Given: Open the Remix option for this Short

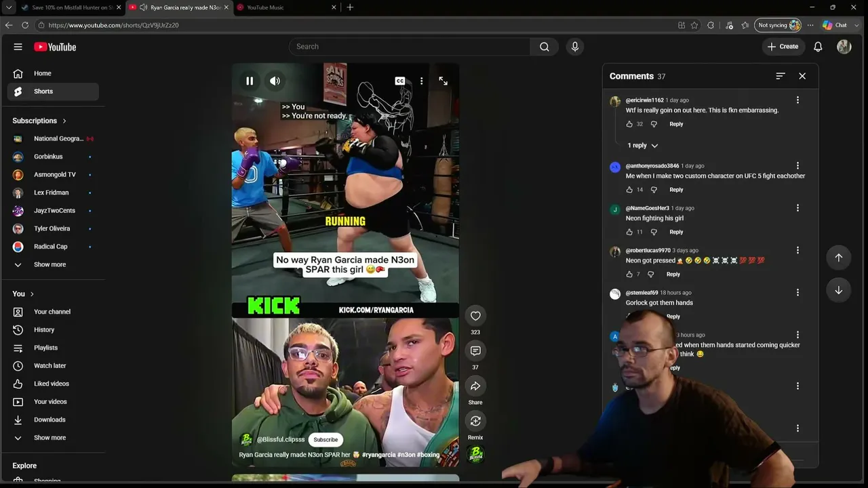Looking at the screenshot, I should (x=475, y=421).
